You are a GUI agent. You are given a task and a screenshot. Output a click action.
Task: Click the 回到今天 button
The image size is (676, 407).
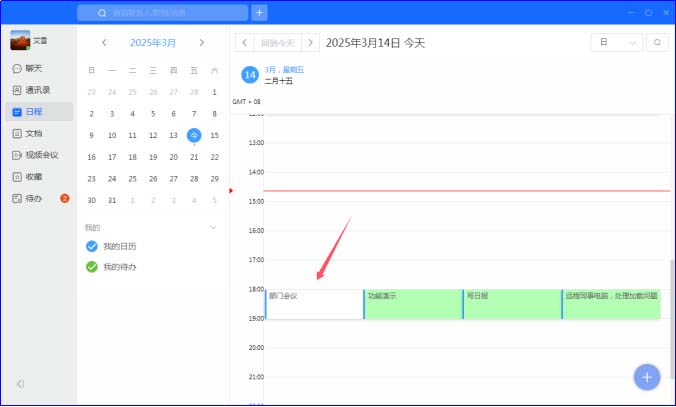278,43
